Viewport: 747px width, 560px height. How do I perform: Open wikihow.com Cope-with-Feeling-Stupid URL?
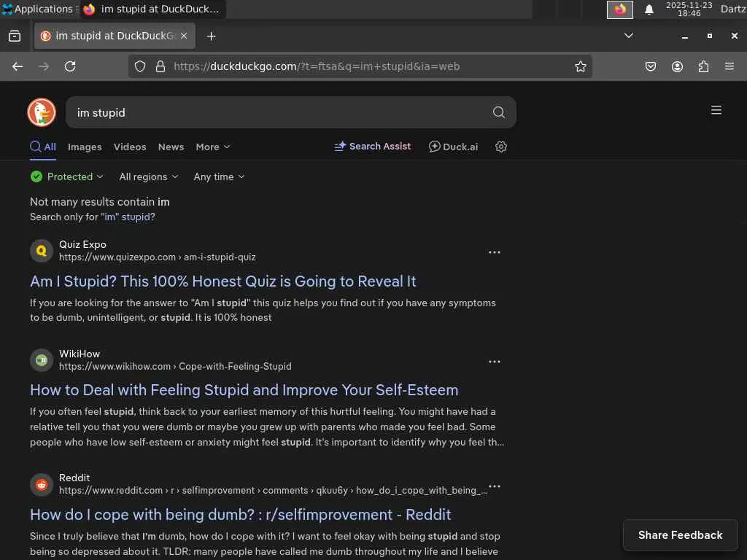[x=175, y=367]
